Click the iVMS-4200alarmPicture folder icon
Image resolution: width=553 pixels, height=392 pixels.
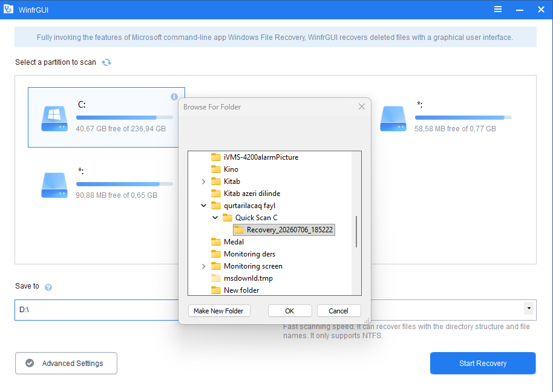click(216, 157)
